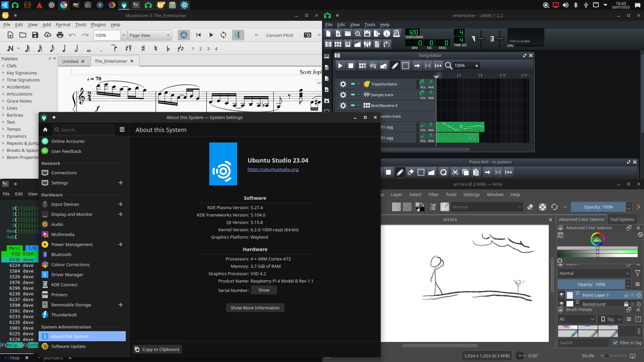Open the Filter menu in Krita

[433, 194]
